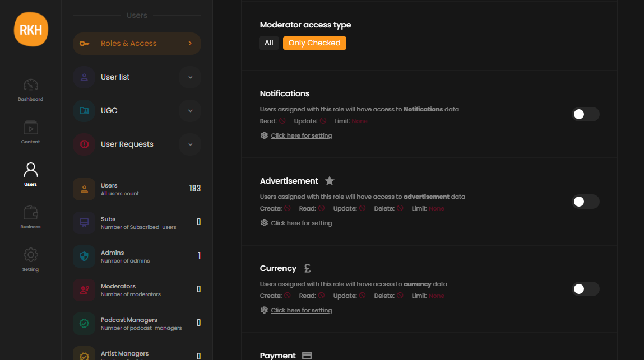Click the Number of moderators text
Image resolution: width=644 pixels, height=360 pixels.
coord(131,294)
